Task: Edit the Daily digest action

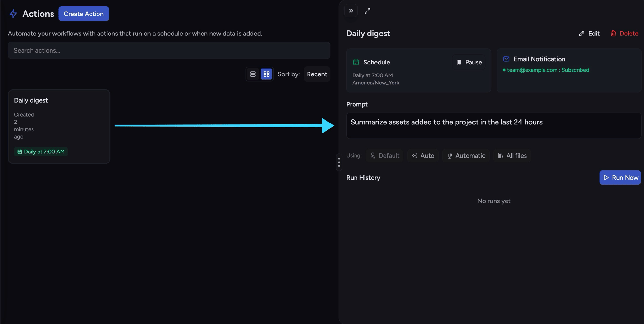Action: 589,34
